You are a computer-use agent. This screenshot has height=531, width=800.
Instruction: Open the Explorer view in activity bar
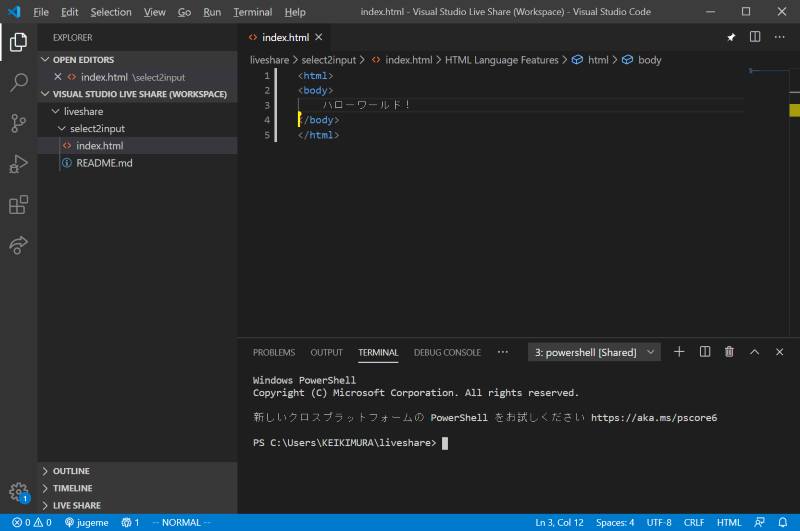click(18, 42)
